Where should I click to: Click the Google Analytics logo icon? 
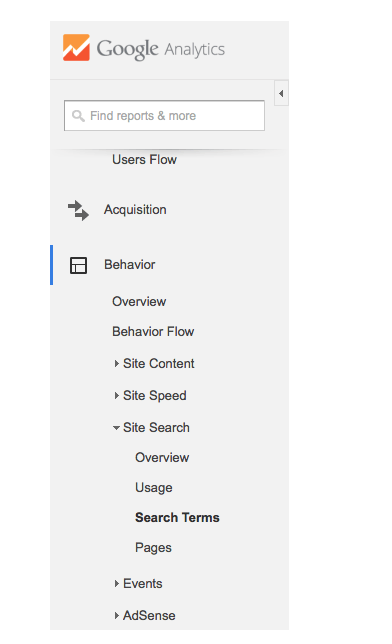click(x=76, y=48)
